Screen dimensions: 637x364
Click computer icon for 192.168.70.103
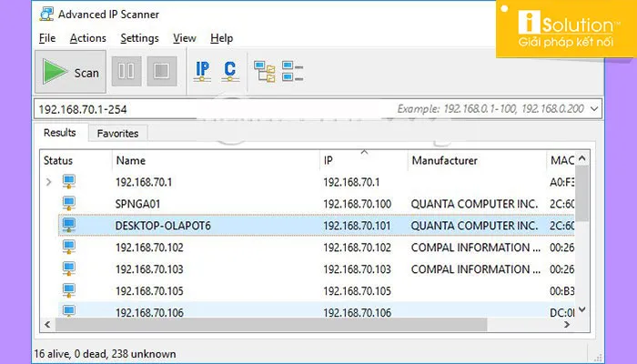pyautogui.click(x=68, y=268)
